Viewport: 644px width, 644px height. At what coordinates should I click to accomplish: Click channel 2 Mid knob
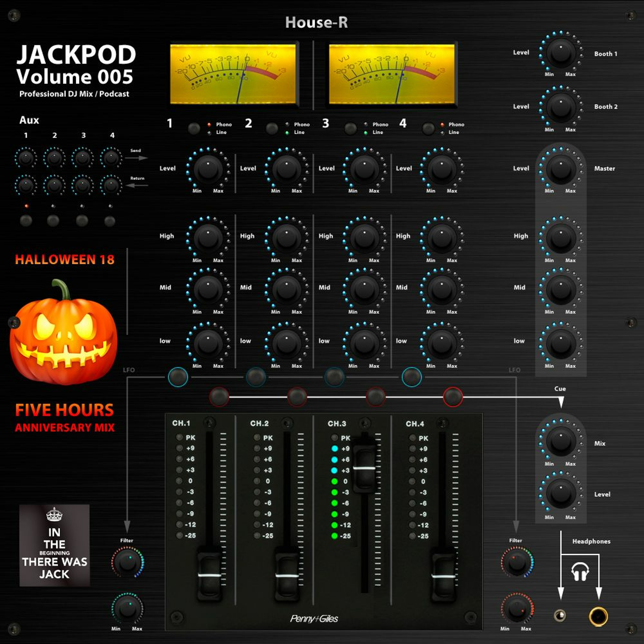point(287,290)
